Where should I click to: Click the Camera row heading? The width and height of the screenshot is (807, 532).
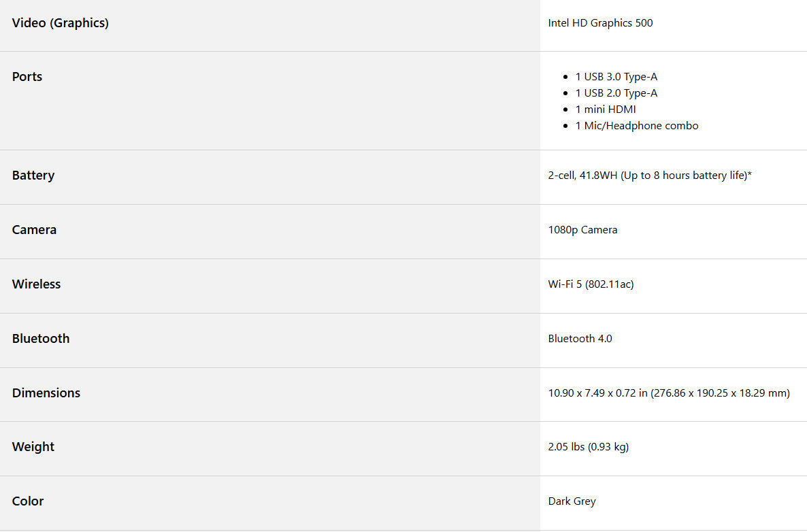point(35,229)
